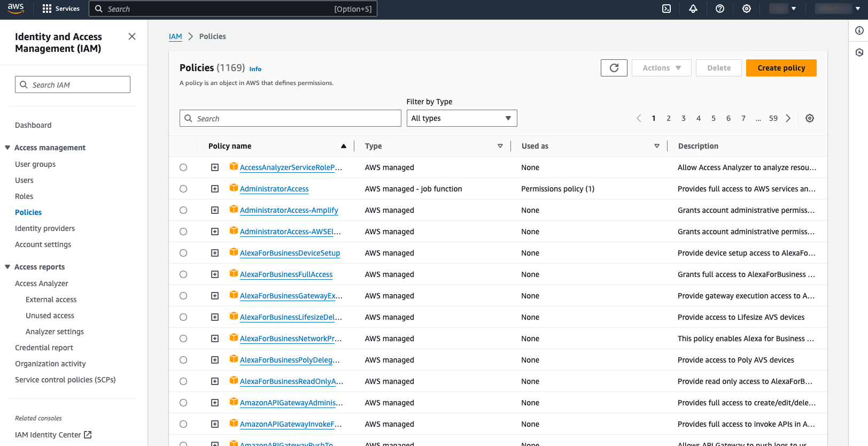
Task: Expand the AccessAnalyzerServiceRoleP… policy row
Action: pos(215,167)
